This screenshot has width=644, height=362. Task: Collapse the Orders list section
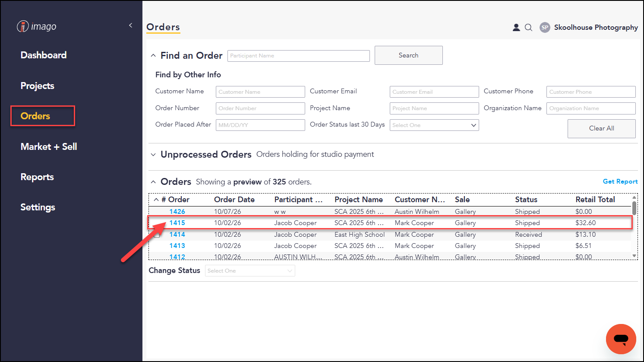pyautogui.click(x=153, y=182)
